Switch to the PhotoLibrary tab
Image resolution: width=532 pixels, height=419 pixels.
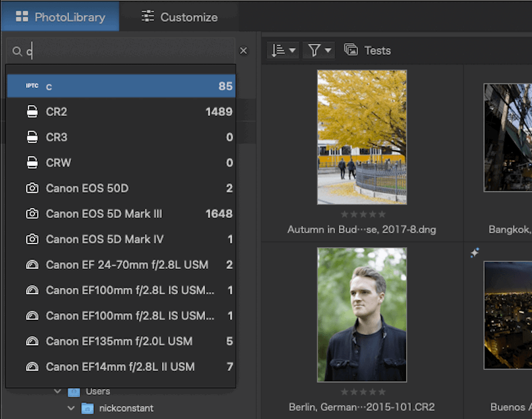click(x=60, y=17)
